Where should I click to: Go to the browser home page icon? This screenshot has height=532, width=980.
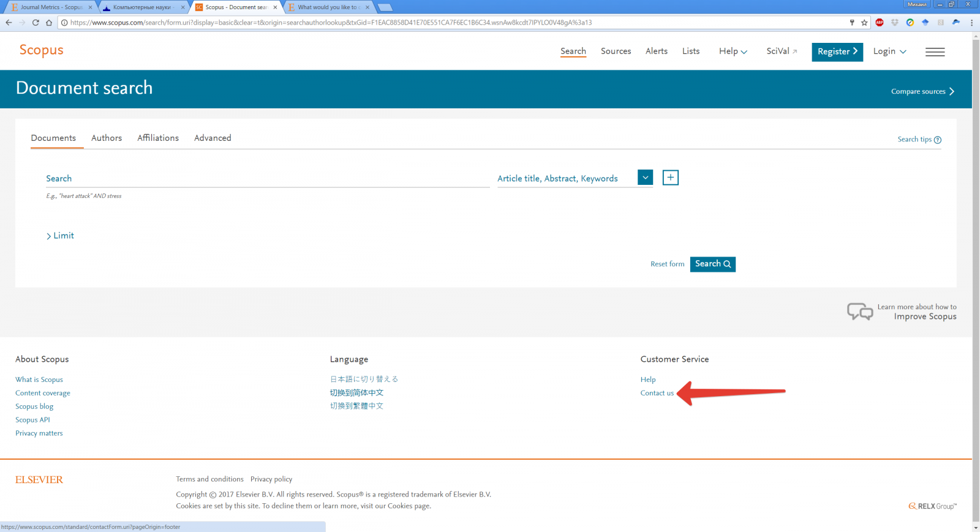(49, 23)
